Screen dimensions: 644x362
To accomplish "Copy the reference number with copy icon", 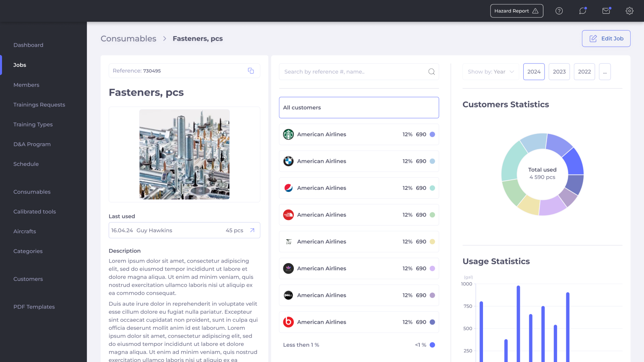I will pyautogui.click(x=251, y=71).
